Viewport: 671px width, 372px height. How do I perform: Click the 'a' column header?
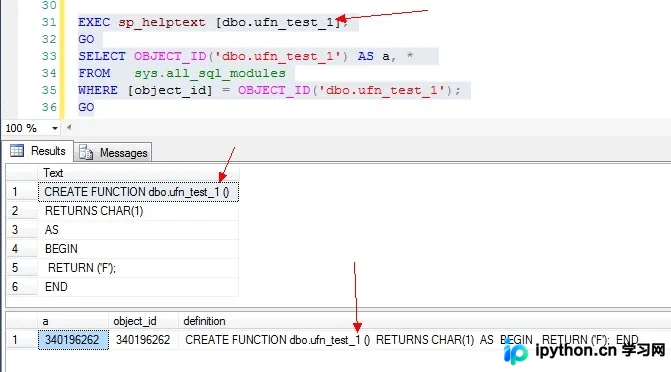(73, 321)
